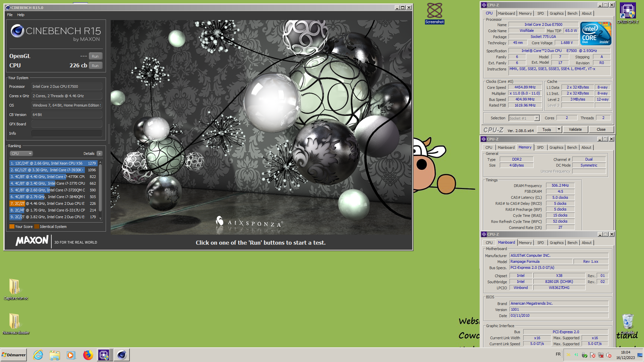Open the Démarrer start button
The image size is (644, 362).
[14, 355]
